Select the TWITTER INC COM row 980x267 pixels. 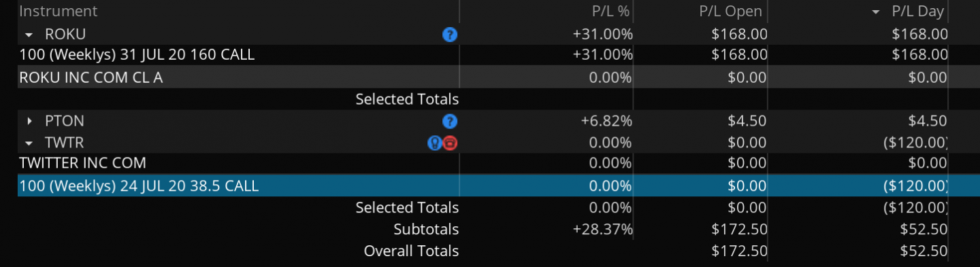[483, 163]
